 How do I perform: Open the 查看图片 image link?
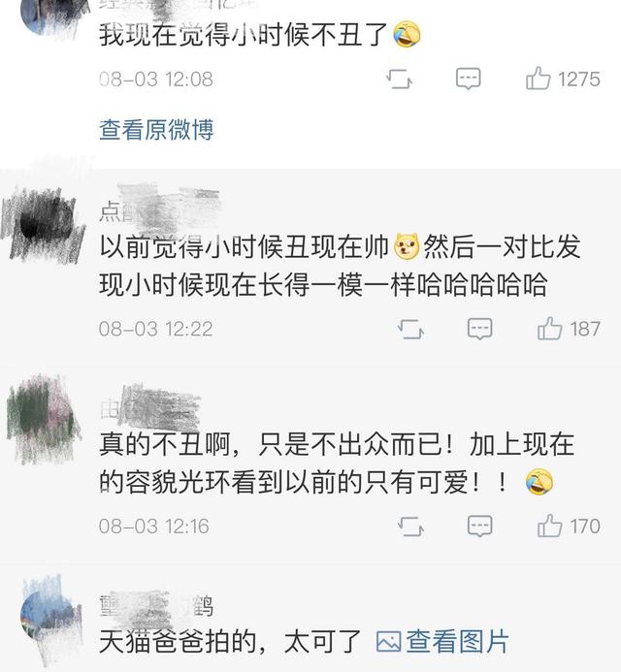(457, 642)
